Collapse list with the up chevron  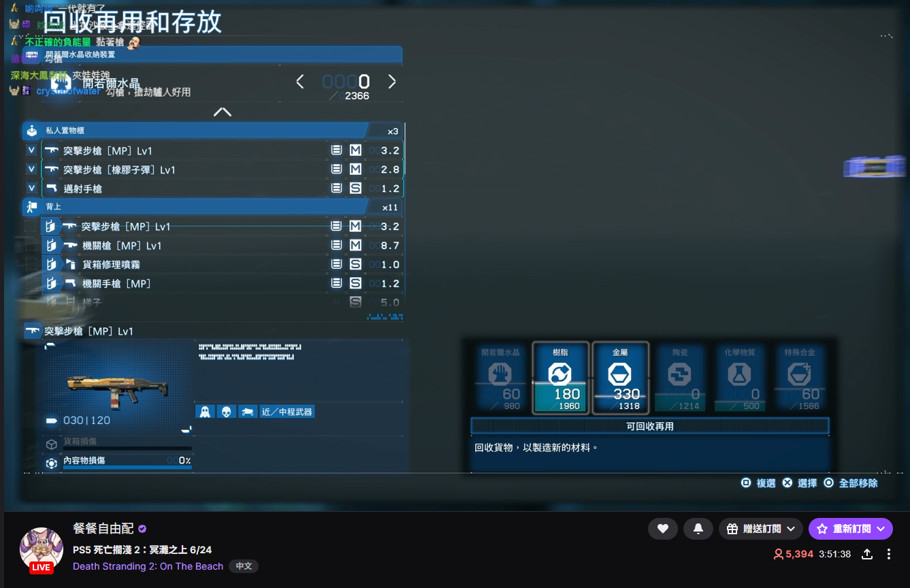(x=223, y=112)
